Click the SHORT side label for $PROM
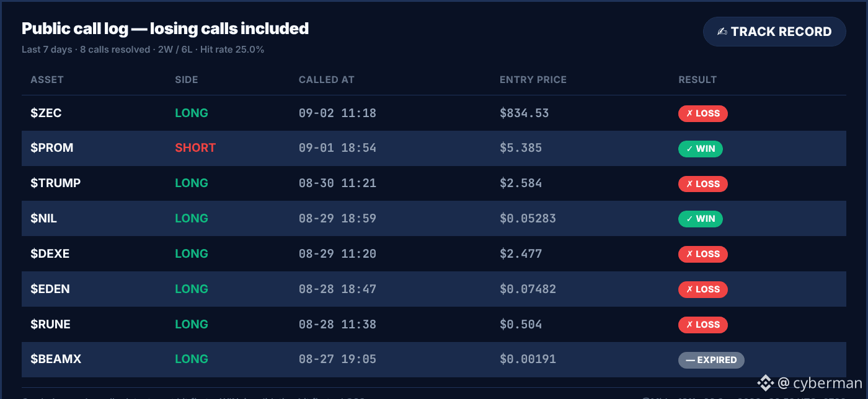Screen dimensions: 868x399 click(x=195, y=148)
